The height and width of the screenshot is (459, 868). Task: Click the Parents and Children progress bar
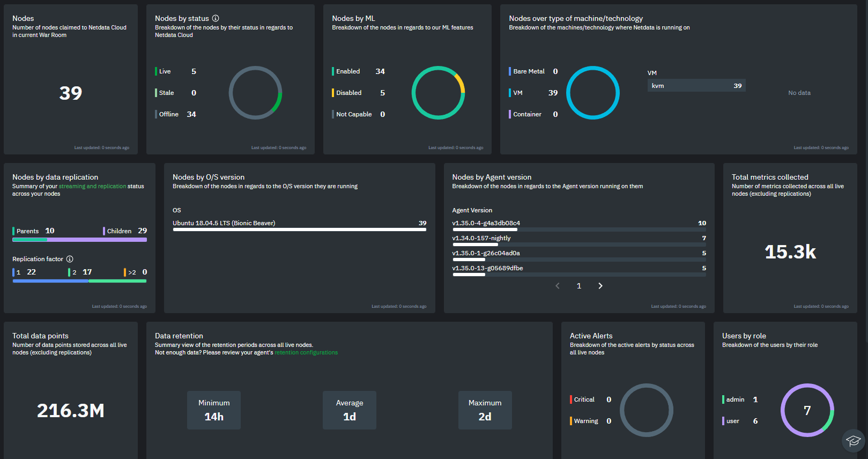(79, 240)
